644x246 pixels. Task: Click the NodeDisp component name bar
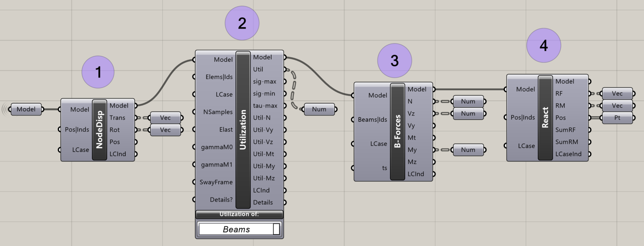[99, 130]
